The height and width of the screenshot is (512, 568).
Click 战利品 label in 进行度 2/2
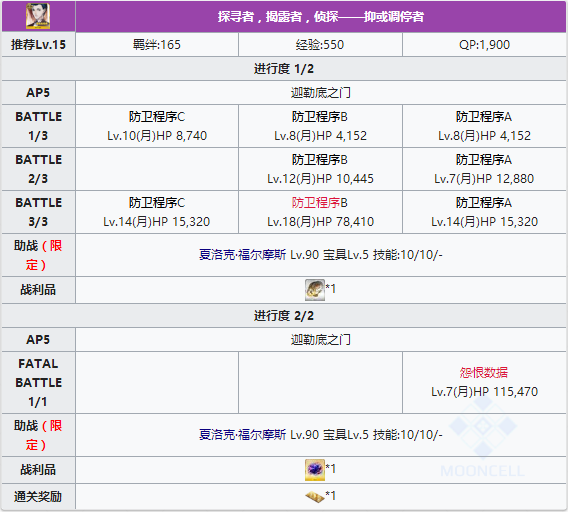tap(38, 470)
